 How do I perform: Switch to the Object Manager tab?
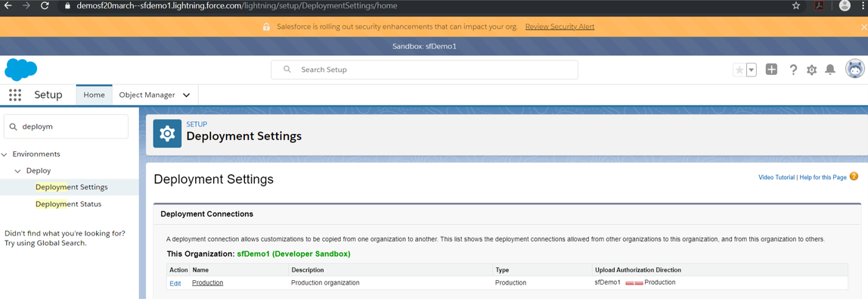(147, 95)
